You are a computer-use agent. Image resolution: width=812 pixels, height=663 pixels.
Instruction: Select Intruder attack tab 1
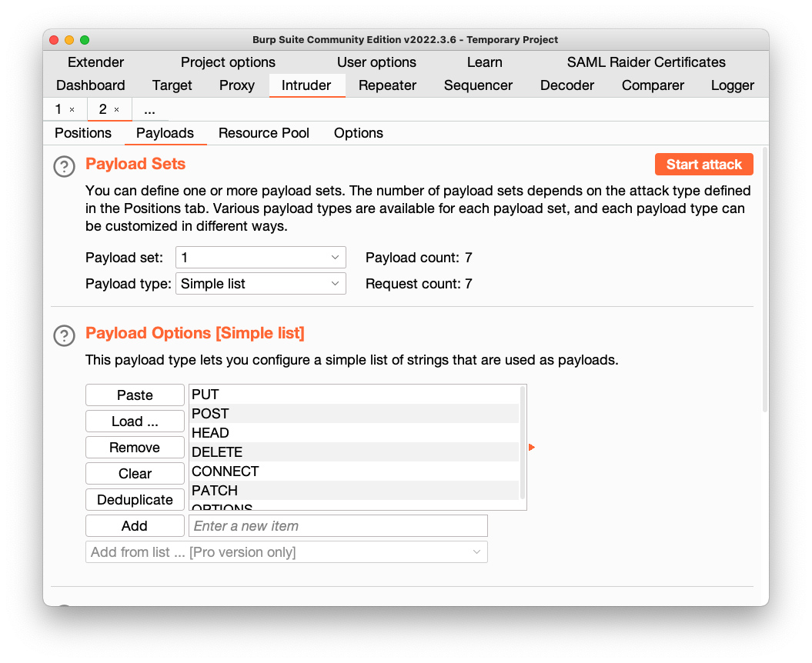[x=58, y=109]
